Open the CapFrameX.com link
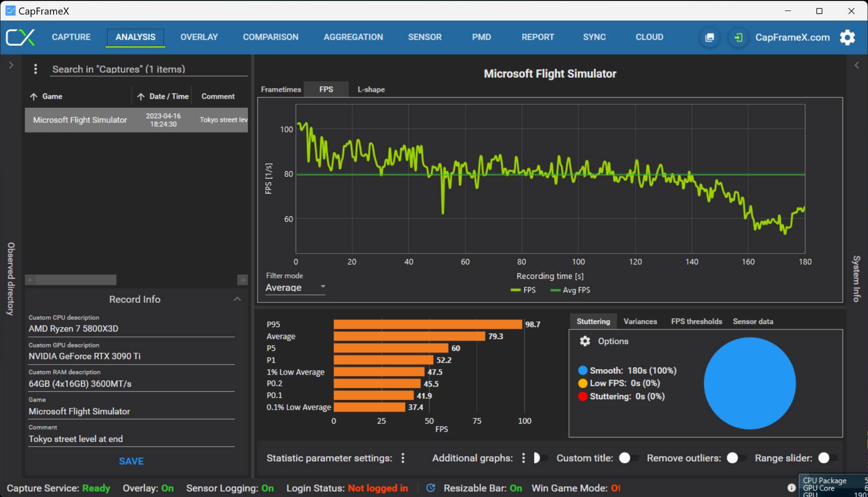 tap(792, 37)
